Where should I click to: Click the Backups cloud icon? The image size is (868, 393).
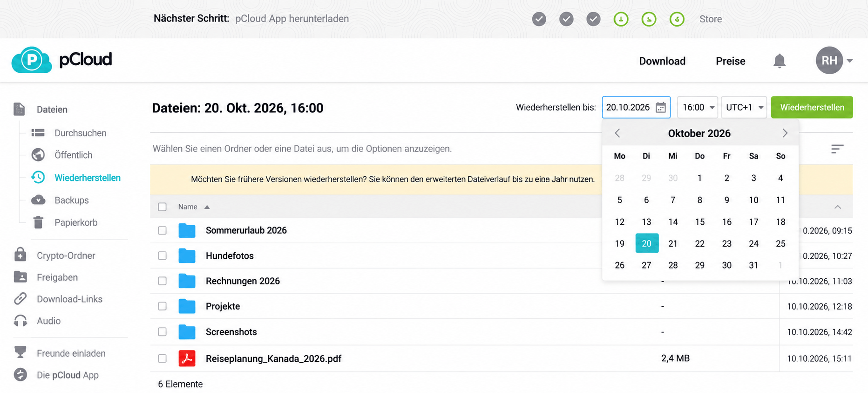pyautogui.click(x=38, y=200)
